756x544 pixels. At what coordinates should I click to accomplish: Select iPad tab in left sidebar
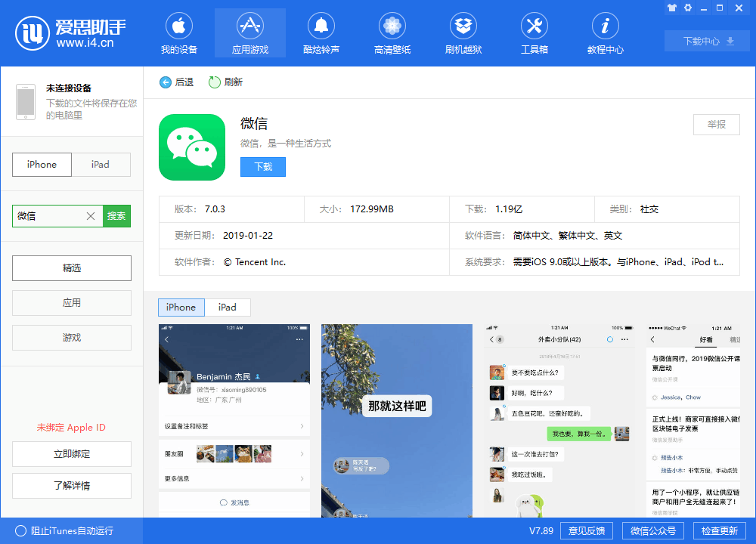[101, 165]
